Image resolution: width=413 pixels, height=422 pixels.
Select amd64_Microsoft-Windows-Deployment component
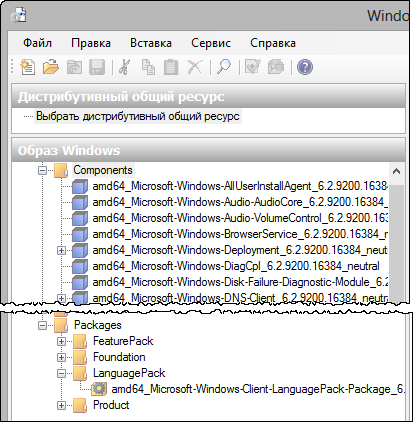240,250
